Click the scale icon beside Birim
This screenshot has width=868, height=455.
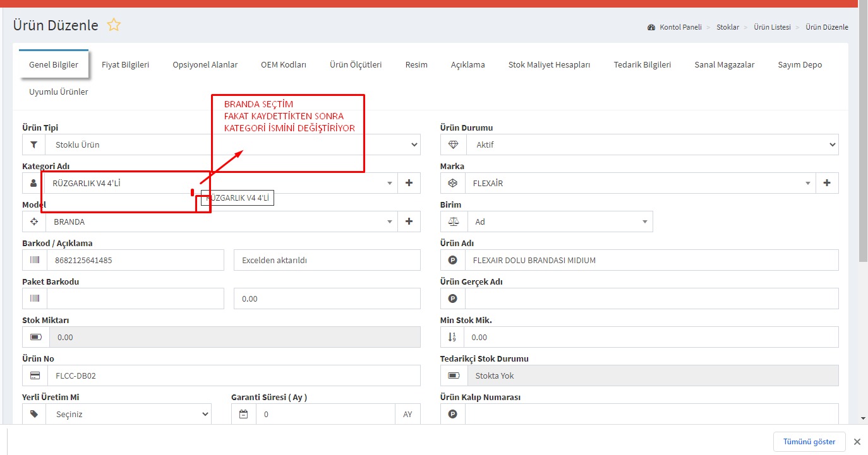452,222
